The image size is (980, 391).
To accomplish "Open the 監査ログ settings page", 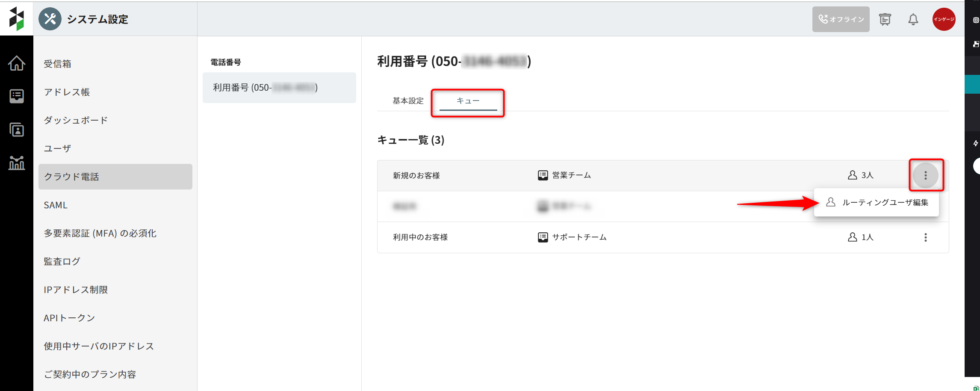I will [x=62, y=261].
